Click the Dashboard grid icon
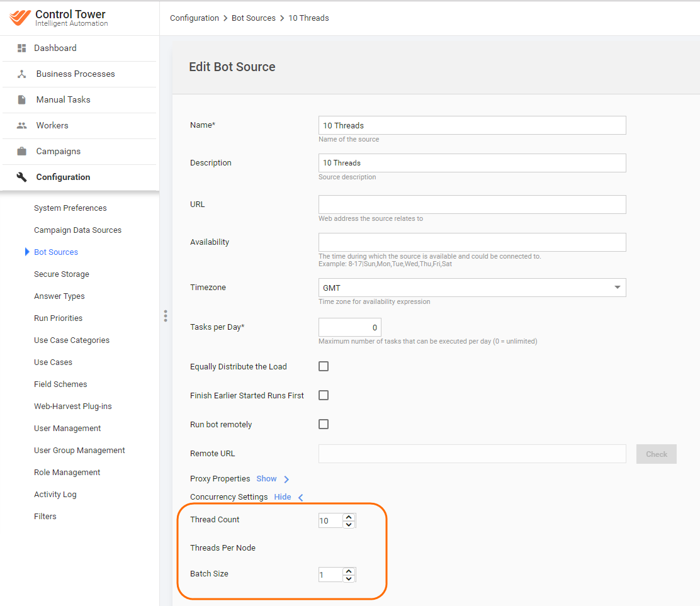 pyautogui.click(x=21, y=48)
